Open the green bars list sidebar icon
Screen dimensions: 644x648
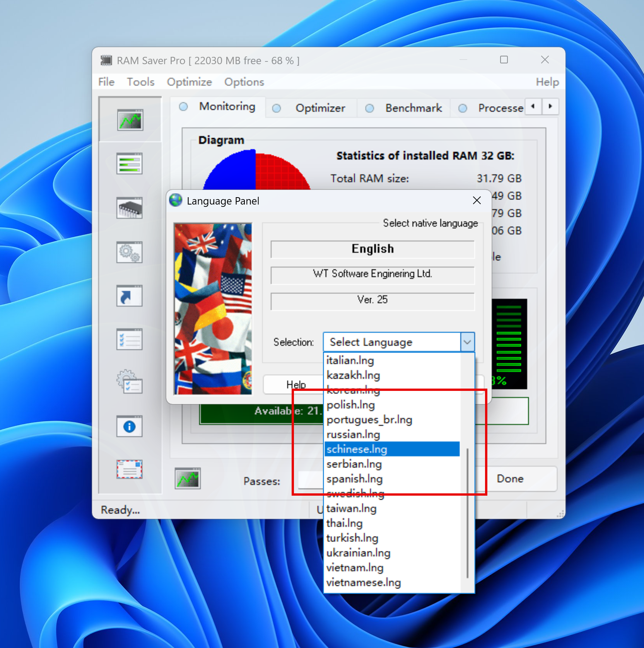click(130, 164)
